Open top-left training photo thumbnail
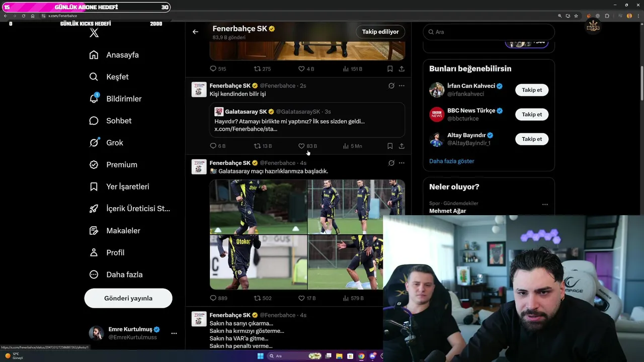Screen dimensions: 644x362 [258, 207]
